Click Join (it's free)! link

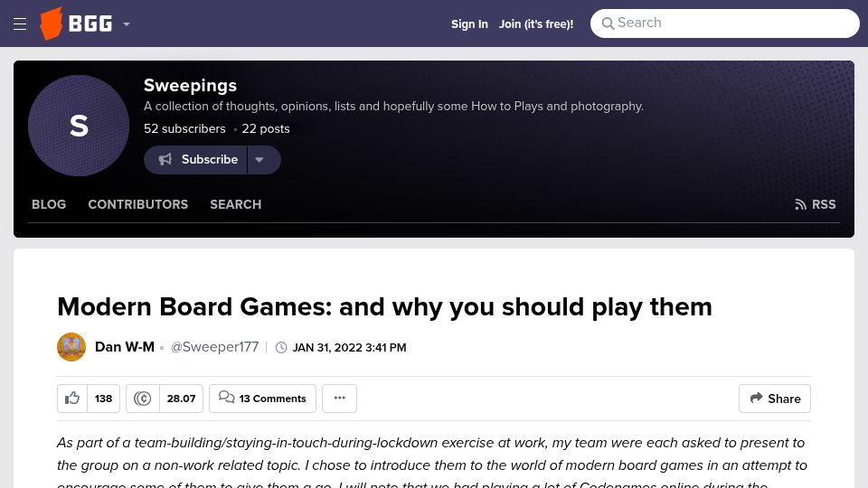click(536, 23)
